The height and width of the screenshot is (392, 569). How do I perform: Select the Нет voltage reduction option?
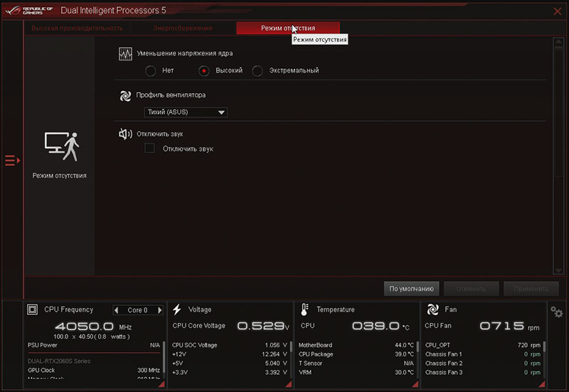click(150, 70)
